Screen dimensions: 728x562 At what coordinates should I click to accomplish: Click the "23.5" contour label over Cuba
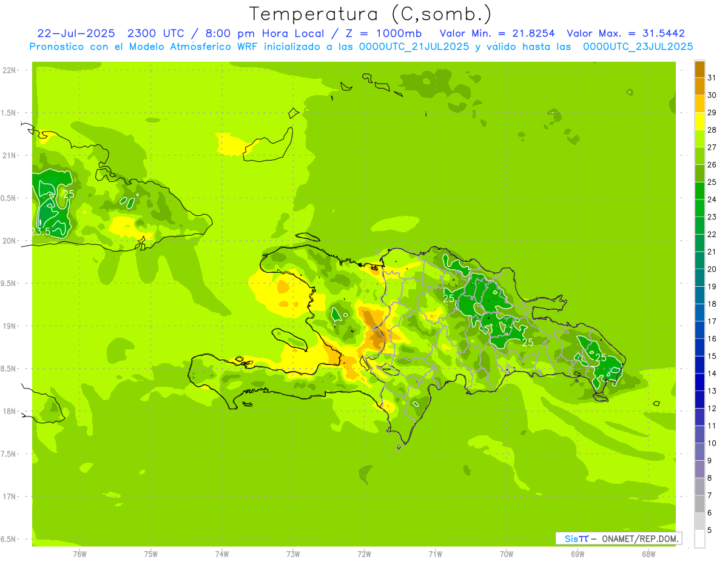(x=41, y=232)
